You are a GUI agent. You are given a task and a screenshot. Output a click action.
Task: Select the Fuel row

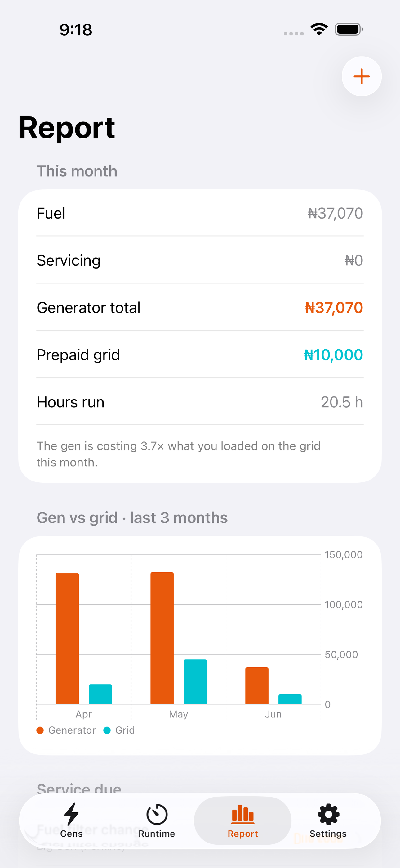(x=200, y=213)
